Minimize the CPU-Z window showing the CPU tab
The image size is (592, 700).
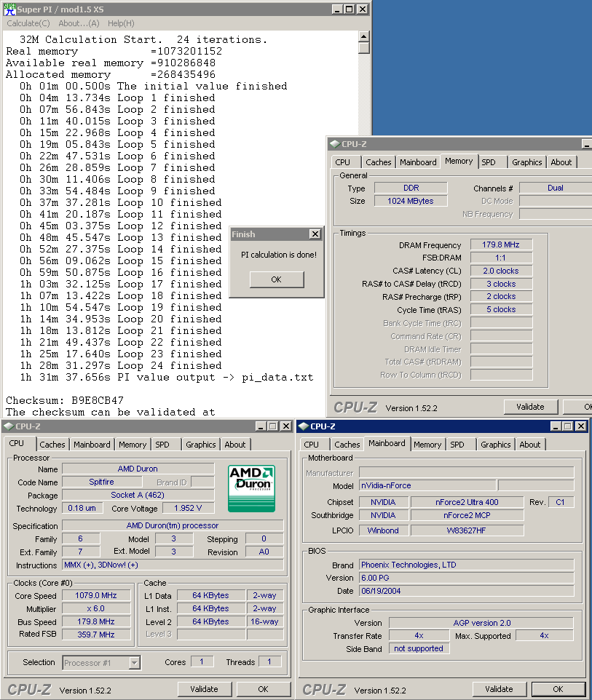tap(260, 426)
